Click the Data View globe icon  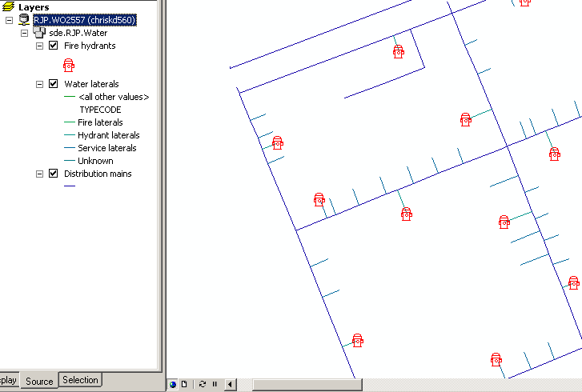[173, 385]
